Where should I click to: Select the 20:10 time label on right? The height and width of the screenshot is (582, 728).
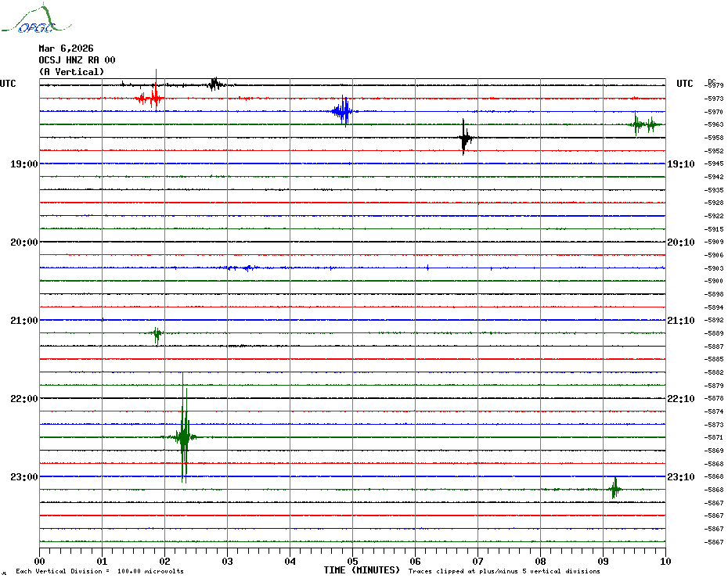(680, 242)
